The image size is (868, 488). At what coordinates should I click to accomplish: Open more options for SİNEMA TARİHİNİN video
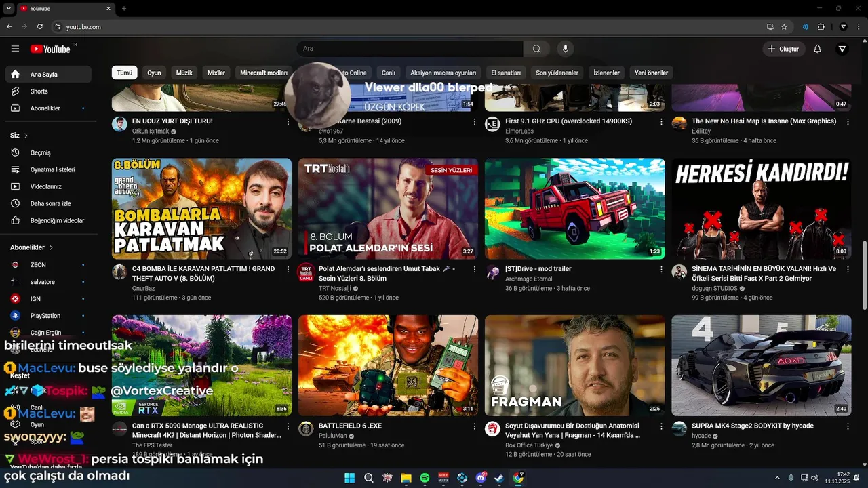click(x=848, y=270)
